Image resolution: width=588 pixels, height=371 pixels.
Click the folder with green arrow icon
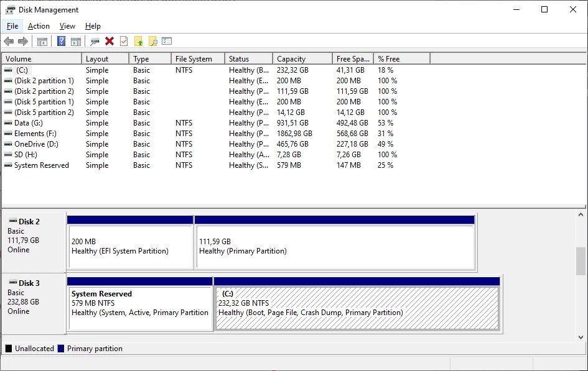tap(138, 41)
